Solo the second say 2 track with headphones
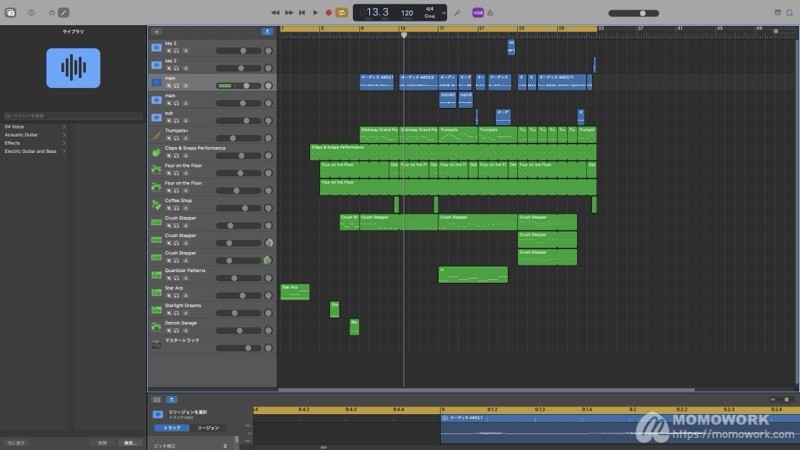This screenshot has height=450, width=800. tap(177, 68)
